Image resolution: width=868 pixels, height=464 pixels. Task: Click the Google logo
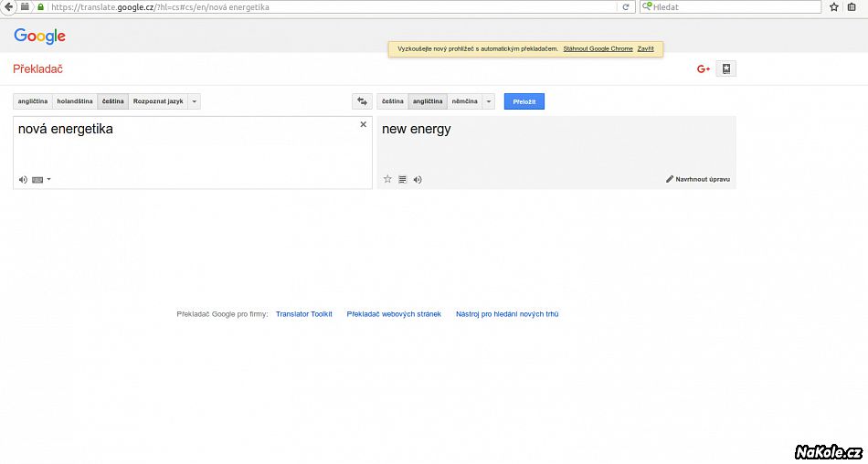pyautogui.click(x=40, y=36)
